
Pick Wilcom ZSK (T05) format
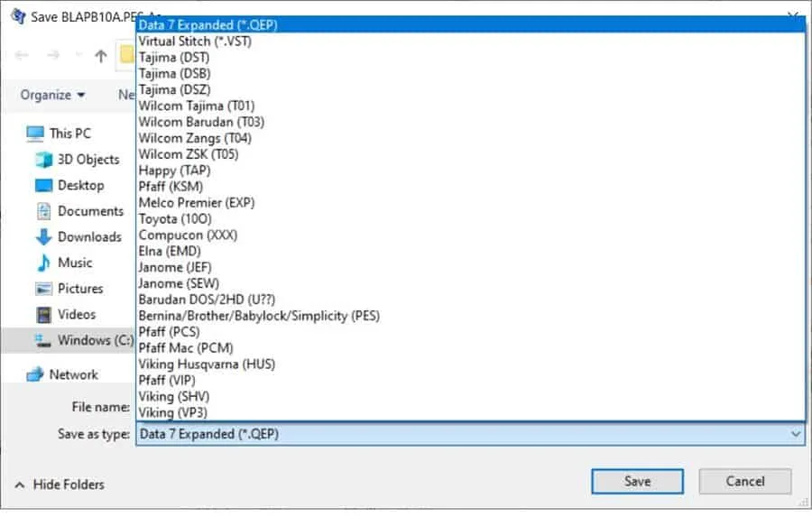click(470, 154)
